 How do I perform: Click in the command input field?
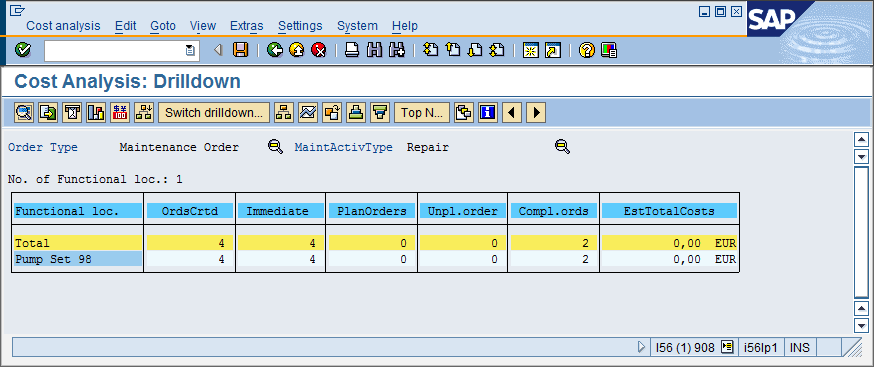115,50
